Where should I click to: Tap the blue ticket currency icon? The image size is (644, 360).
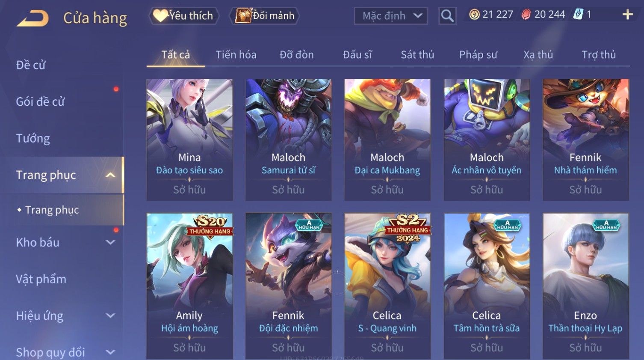pos(578,15)
